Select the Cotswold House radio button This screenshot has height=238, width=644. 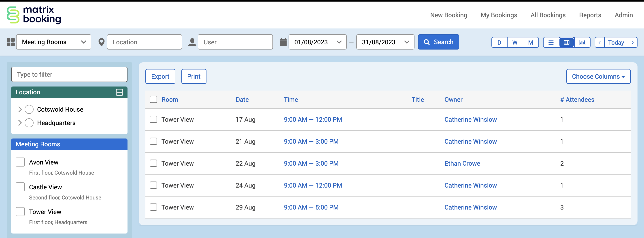pos(29,110)
